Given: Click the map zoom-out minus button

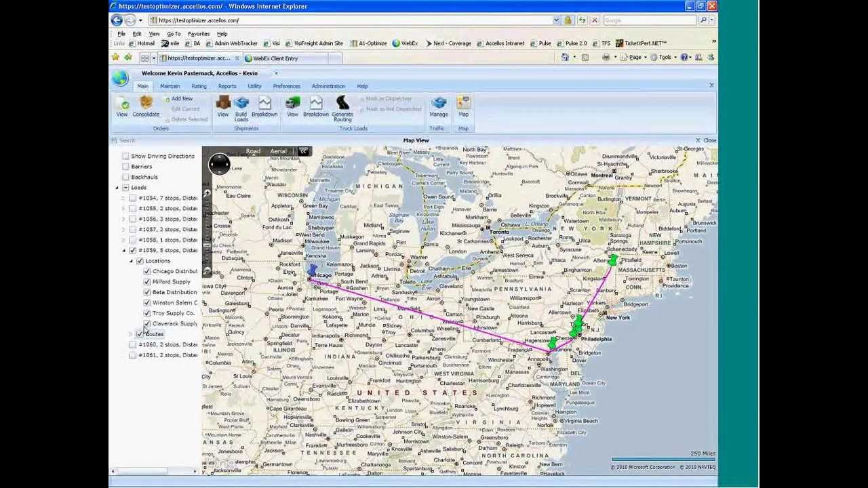Looking at the screenshot, I should 208,271.
